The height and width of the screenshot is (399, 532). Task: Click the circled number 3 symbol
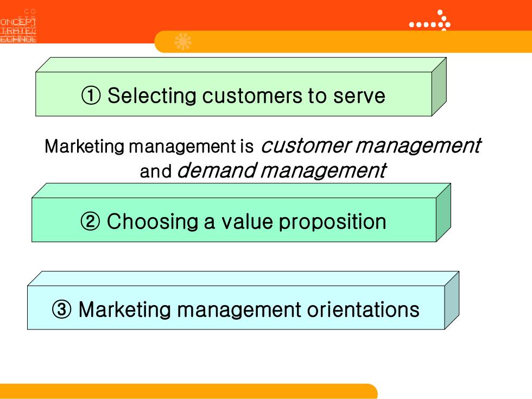tap(62, 309)
